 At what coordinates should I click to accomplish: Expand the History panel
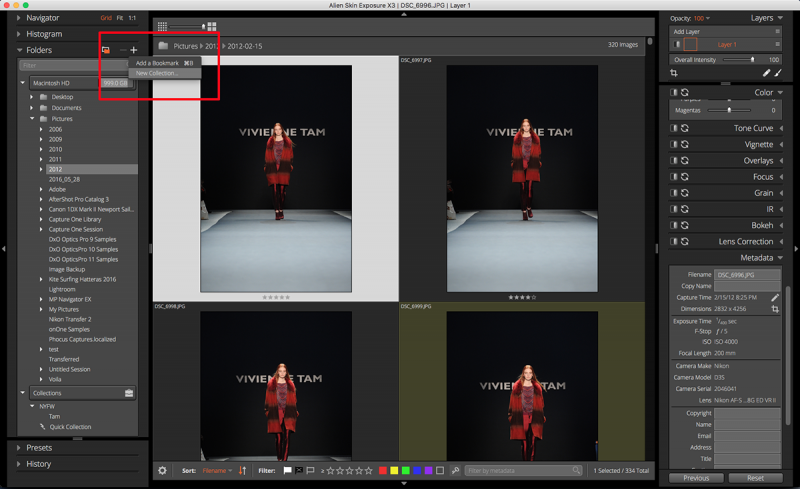pos(19,464)
